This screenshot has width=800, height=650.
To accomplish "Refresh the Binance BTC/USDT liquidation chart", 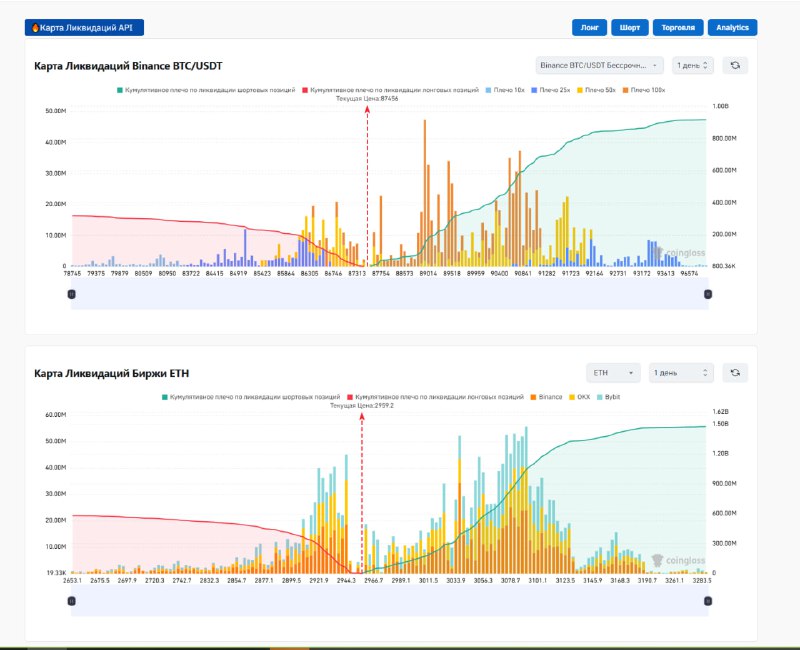I will pyautogui.click(x=736, y=65).
